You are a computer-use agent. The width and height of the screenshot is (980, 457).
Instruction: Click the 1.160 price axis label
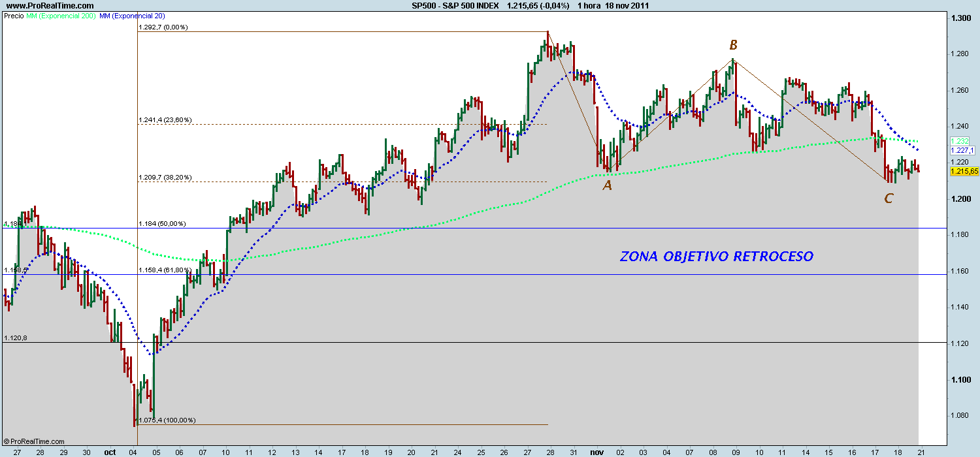click(x=960, y=271)
